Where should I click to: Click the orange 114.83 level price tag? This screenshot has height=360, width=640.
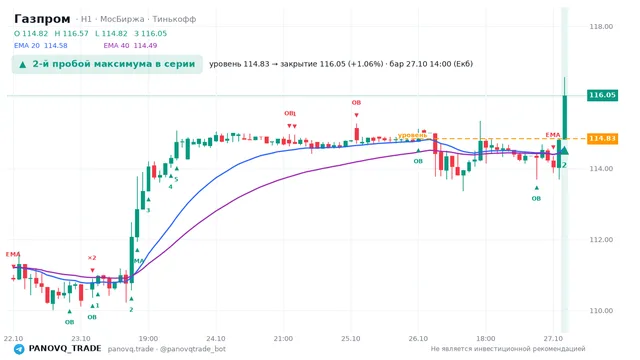tap(602, 139)
